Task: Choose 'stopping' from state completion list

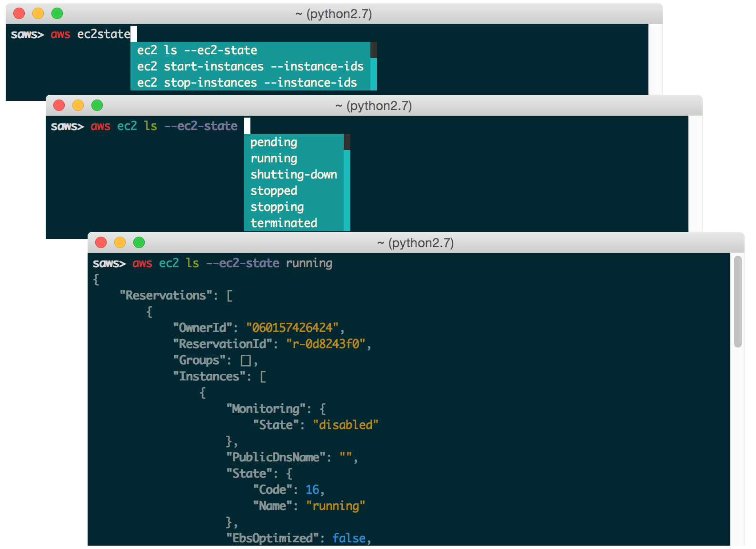Action: (x=293, y=207)
